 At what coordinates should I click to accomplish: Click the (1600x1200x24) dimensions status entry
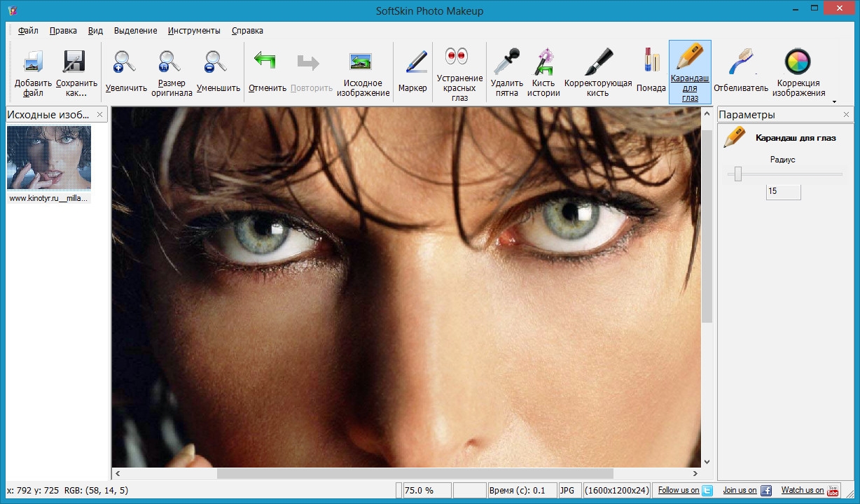pyautogui.click(x=617, y=490)
